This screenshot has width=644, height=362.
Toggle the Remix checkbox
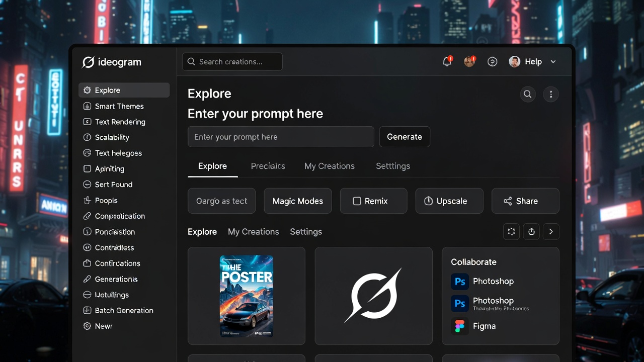pyautogui.click(x=357, y=201)
